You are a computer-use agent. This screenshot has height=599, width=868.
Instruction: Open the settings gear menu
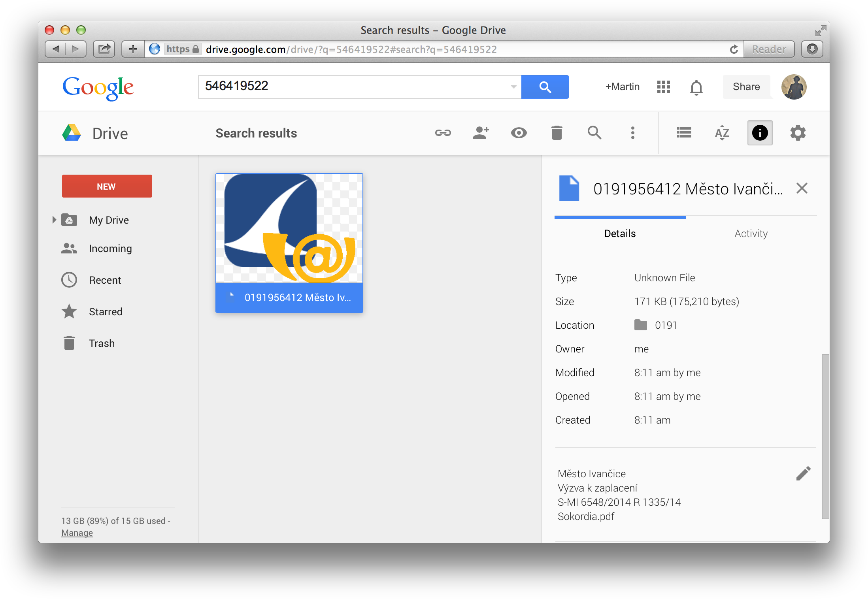[798, 133]
